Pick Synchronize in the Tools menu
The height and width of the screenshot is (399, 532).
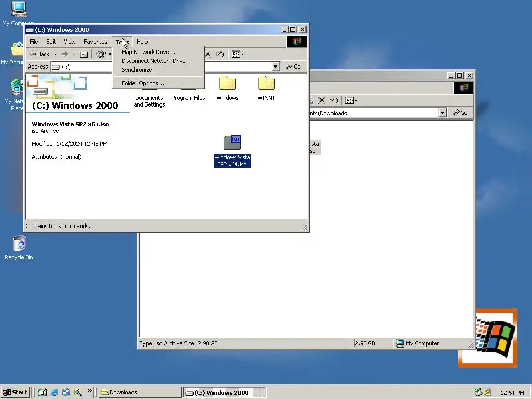(x=139, y=70)
